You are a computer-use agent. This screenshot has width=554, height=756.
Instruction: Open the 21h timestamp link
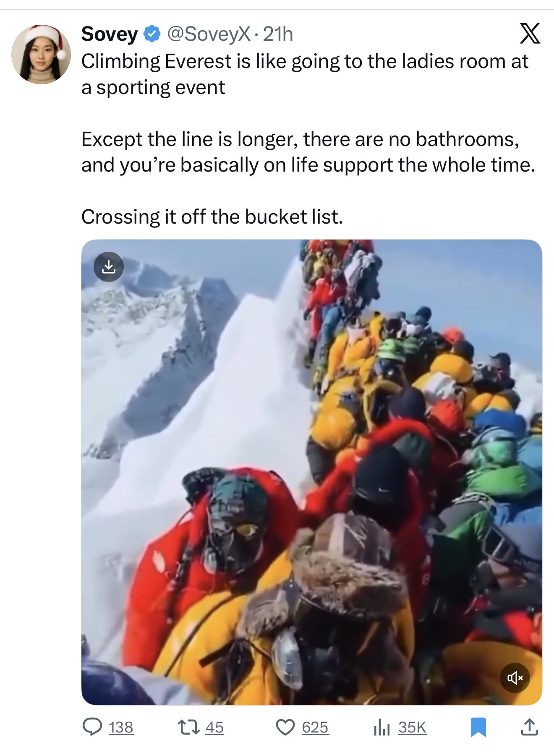(x=277, y=34)
